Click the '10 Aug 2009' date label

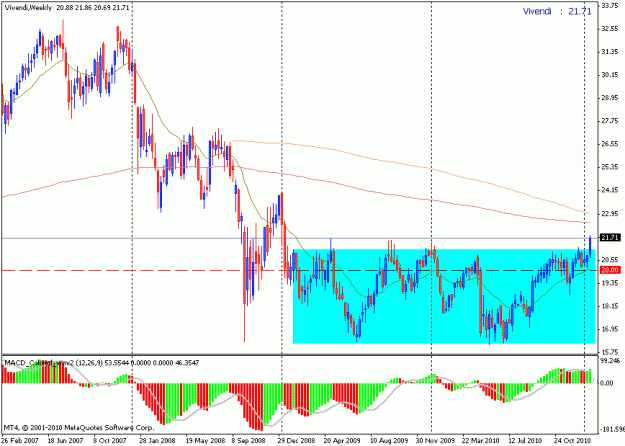coord(389,441)
